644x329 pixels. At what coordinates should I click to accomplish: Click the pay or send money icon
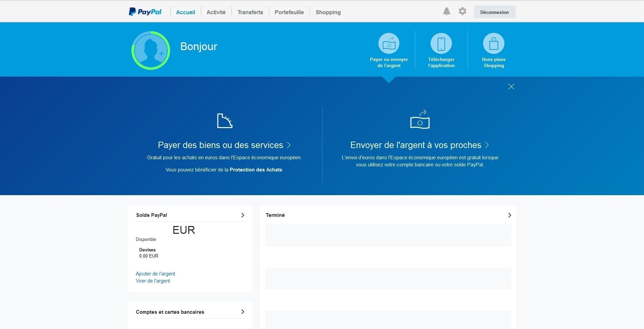click(389, 43)
